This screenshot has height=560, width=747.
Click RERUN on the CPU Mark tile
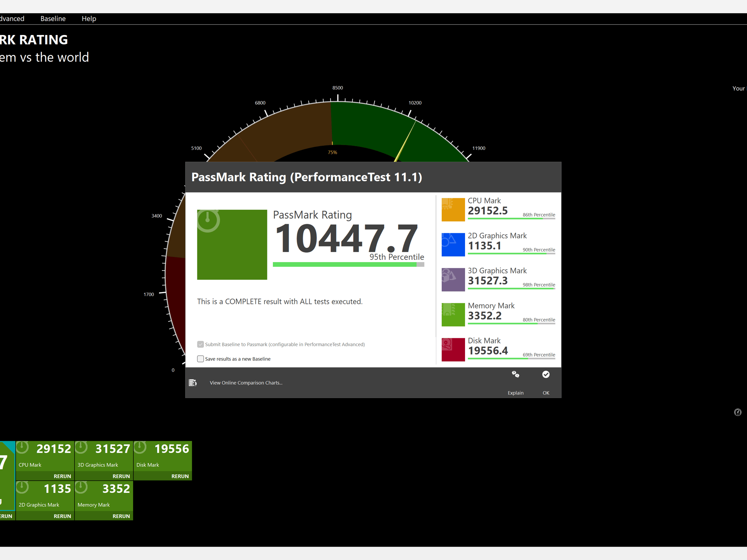click(62, 476)
